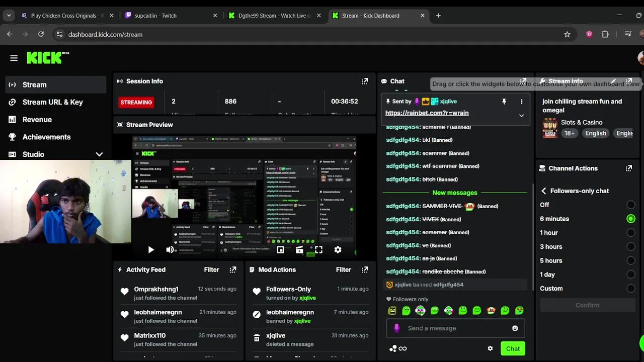This screenshot has width=644, height=362.
Task: Click the chat panel scrollbar
Action: pyautogui.click(x=533, y=236)
